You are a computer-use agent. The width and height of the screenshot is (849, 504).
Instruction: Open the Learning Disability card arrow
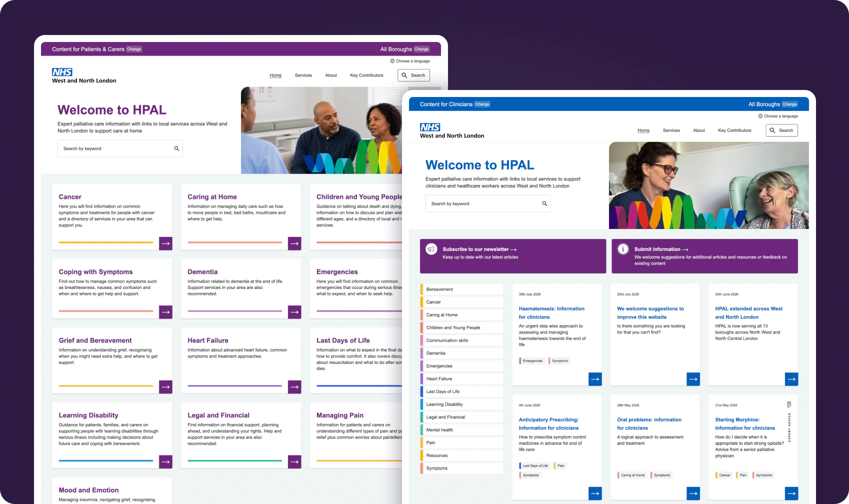coord(165,462)
